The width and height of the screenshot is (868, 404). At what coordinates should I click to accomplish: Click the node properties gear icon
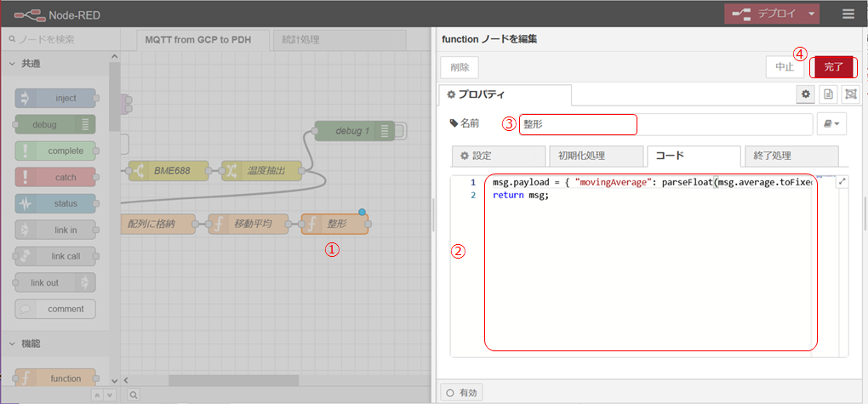805,94
